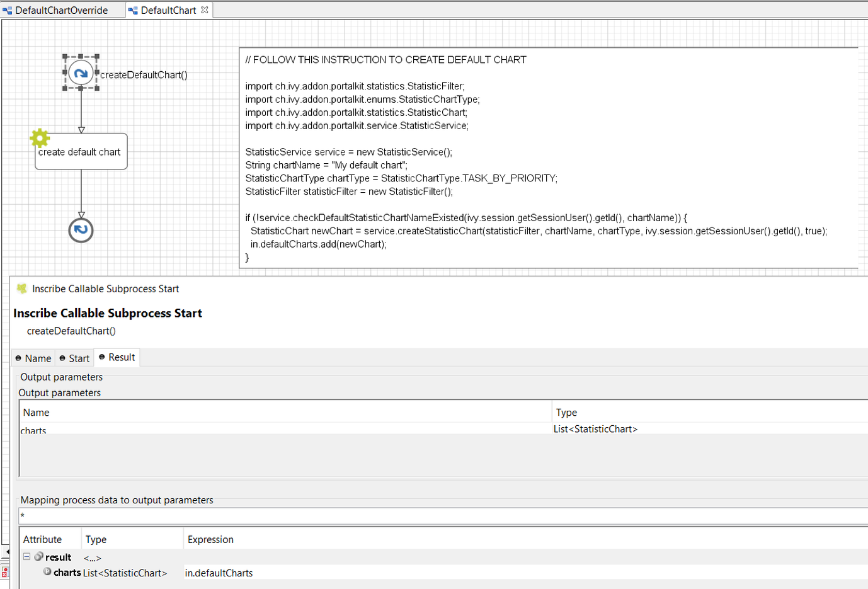
Task: Collapse the result attribute tree node
Action: (x=26, y=557)
